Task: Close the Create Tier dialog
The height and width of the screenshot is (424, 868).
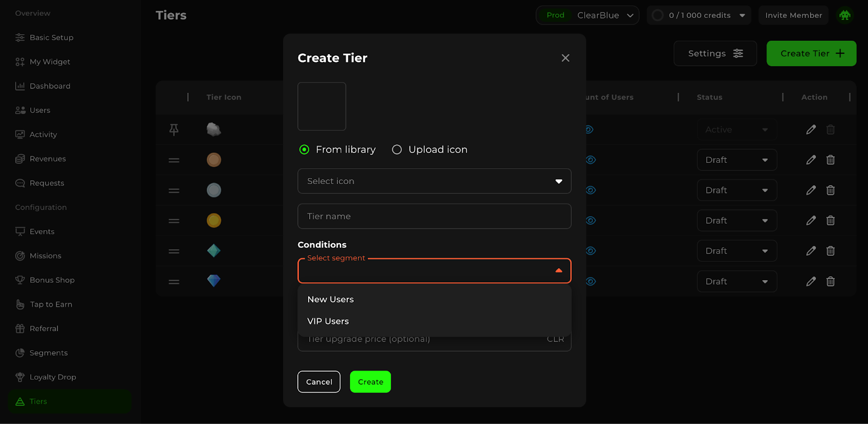Action: [565, 58]
